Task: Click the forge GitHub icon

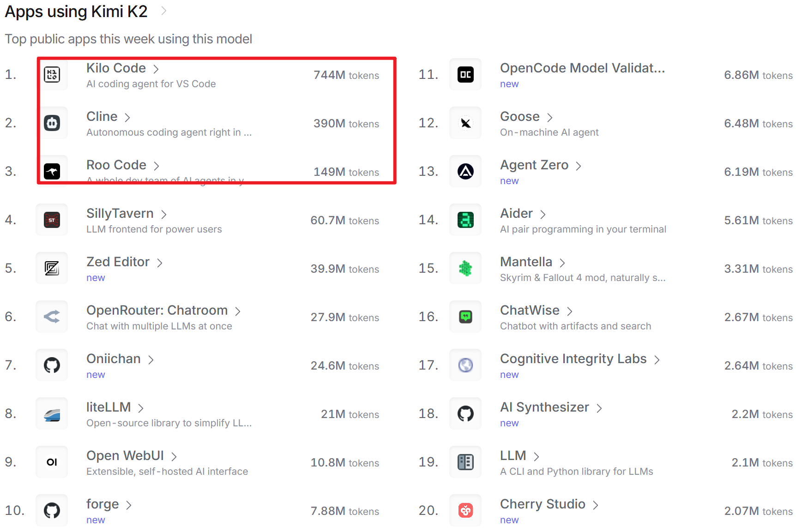Action: [x=52, y=510]
